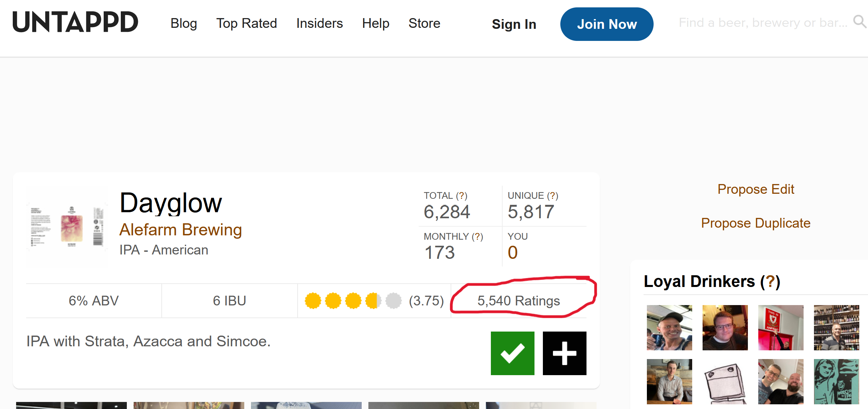Open the Blog page
The width and height of the screenshot is (868, 409).
point(184,23)
